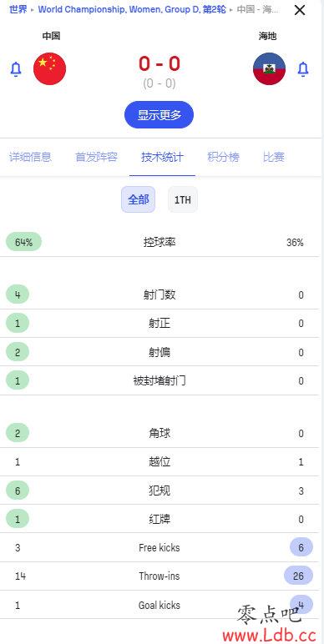324x644 pixels.
Task: Open the 积分榜 tab
Action: (x=223, y=157)
